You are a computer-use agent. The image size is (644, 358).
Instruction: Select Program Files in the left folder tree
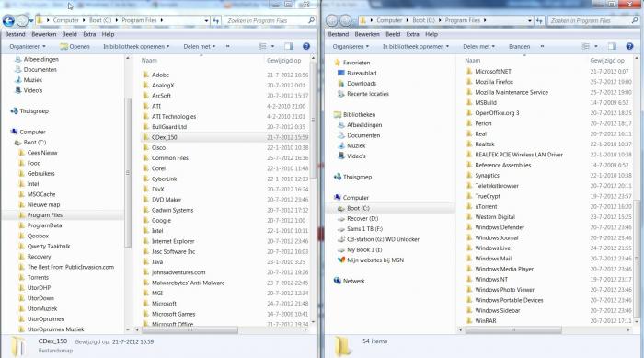point(45,215)
